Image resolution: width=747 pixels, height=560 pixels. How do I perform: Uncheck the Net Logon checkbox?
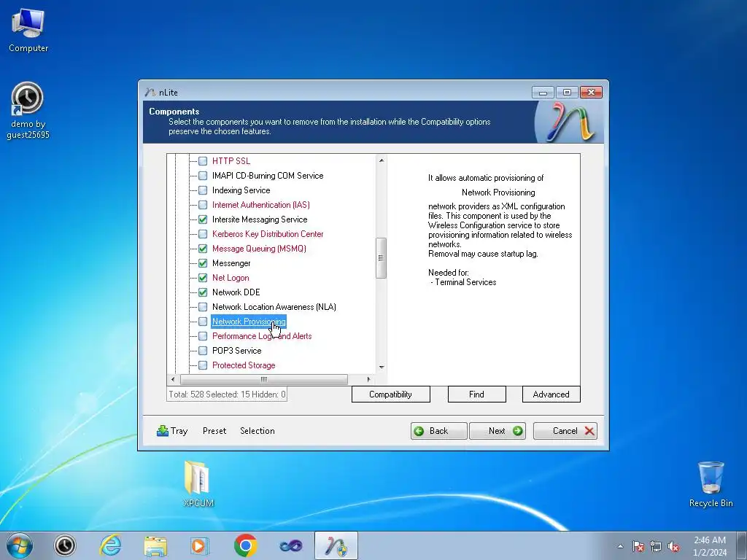click(x=203, y=278)
